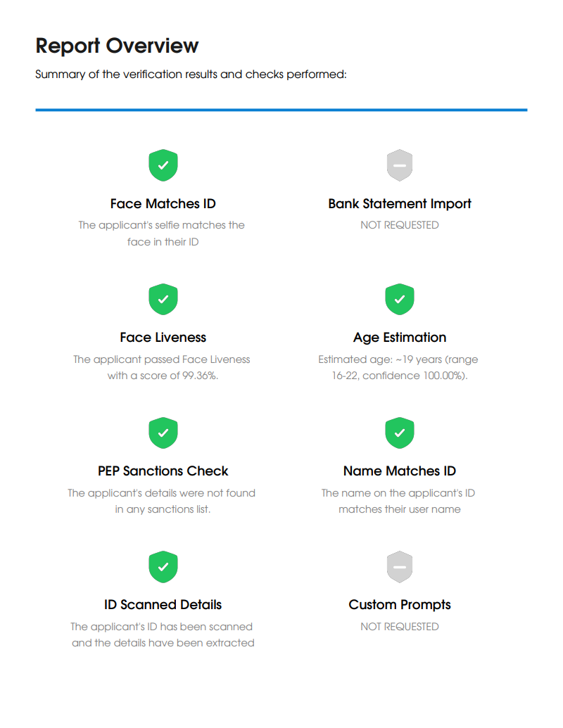Click the Face Liveness score description text

162,367
